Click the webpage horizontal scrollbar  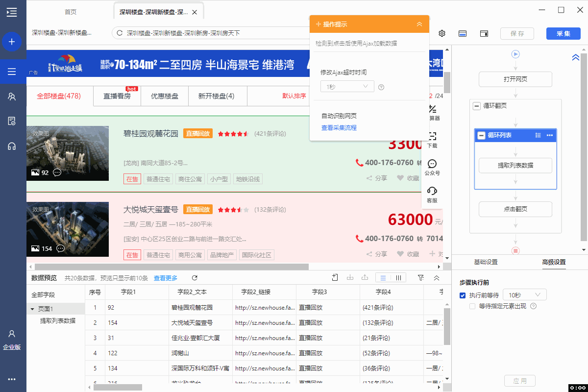pyautogui.click(x=171, y=267)
